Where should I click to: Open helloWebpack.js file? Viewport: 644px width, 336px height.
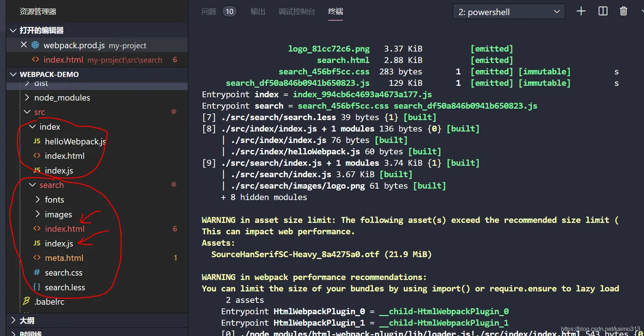[x=76, y=142]
